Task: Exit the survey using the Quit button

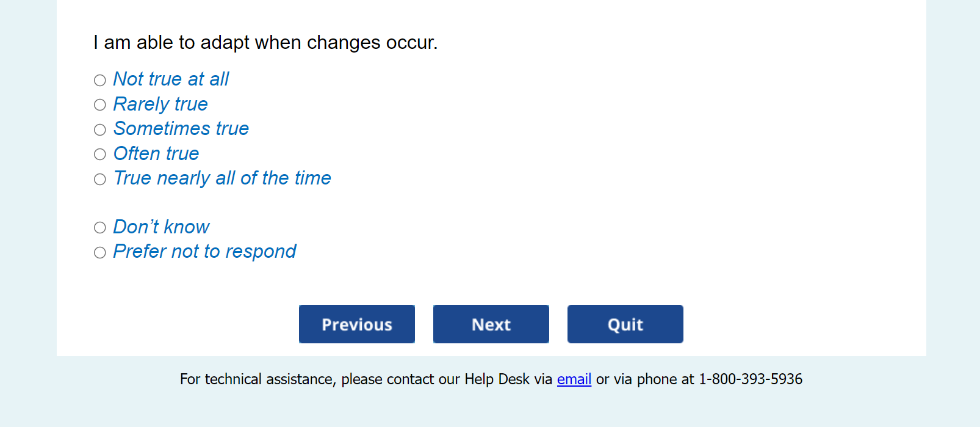Action: (625, 324)
